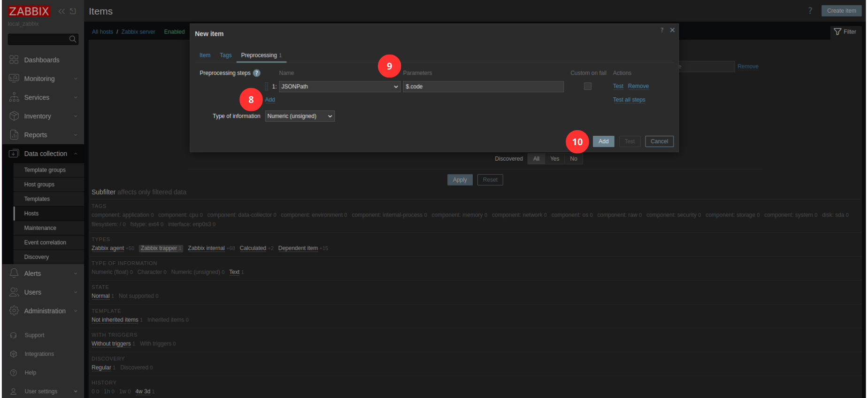Toggle Custom on fail checkbox for JSONPath
Image resolution: width=868 pixels, height=398 pixels.
tap(588, 86)
